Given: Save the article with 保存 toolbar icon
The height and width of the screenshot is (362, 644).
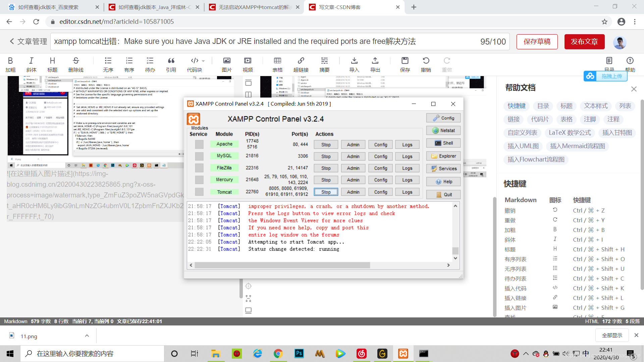Looking at the screenshot, I should click(405, 64).
